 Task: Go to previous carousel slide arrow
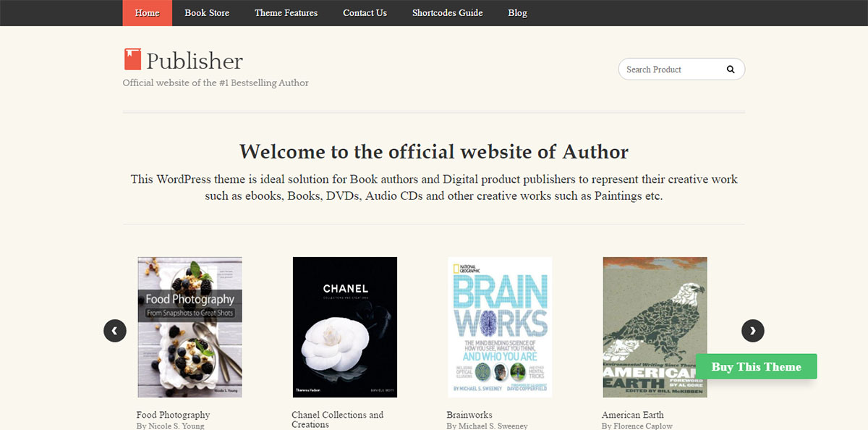tap(115, 331)
